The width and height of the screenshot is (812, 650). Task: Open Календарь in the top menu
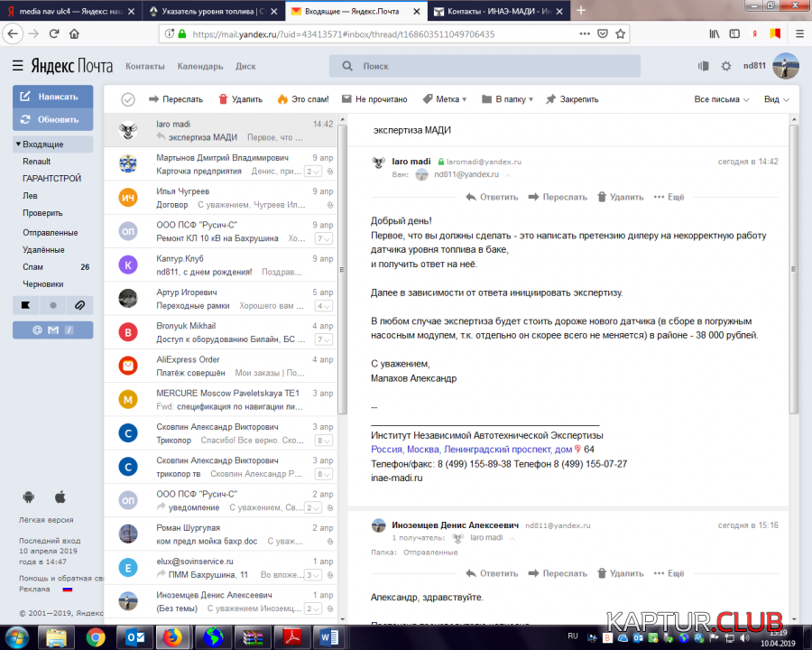[x=200, y=66]
